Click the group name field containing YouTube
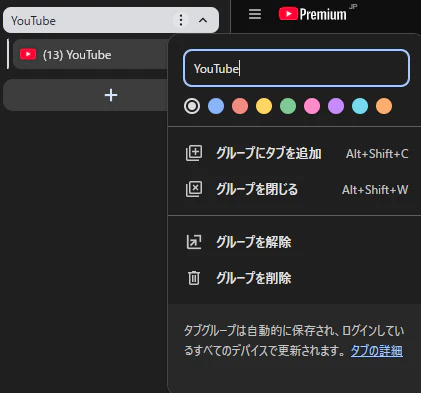 pos(296,68)
